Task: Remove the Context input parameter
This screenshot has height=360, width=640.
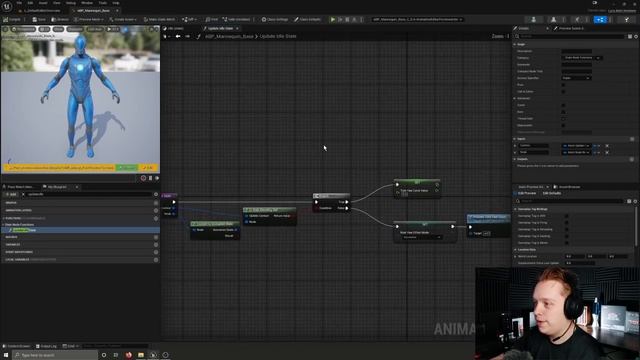Action: click(607, 146)
